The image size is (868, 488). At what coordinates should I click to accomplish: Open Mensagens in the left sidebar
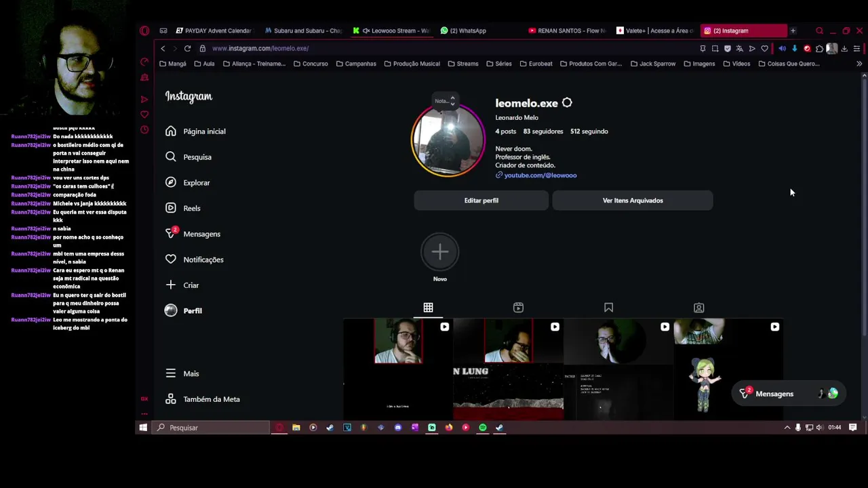(x=193, y=234)
